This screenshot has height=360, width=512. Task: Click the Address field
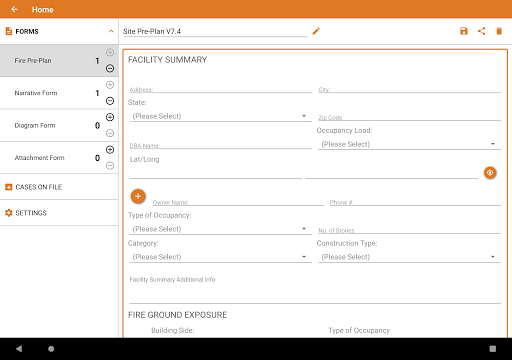(x=220, y=89)
